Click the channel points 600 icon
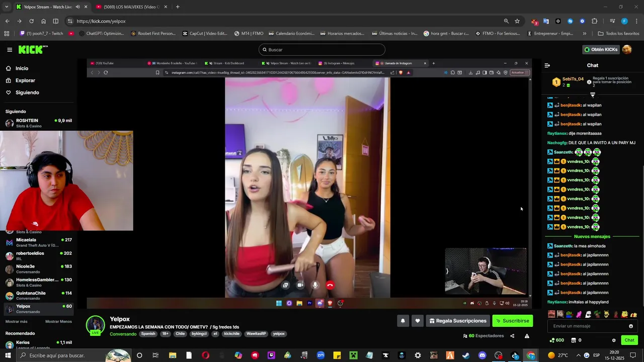The width and height of the screenshot is (644, 362). [556, 340]
